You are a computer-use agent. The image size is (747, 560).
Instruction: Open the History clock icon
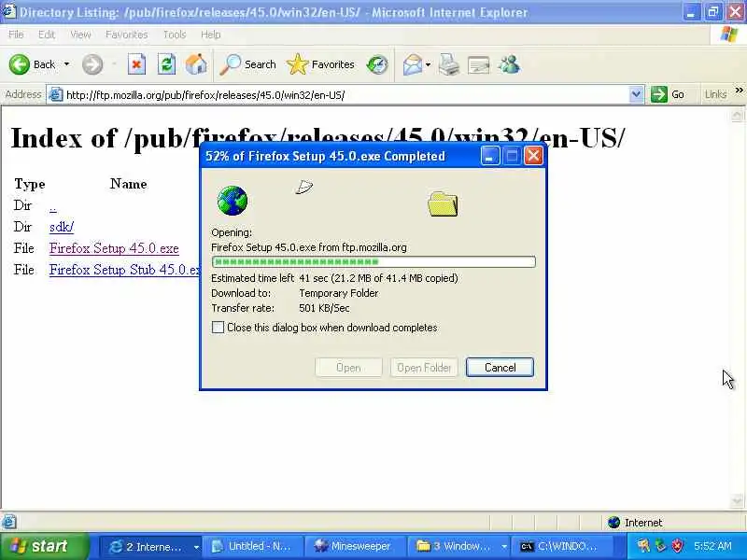click(x=377, y=64)
